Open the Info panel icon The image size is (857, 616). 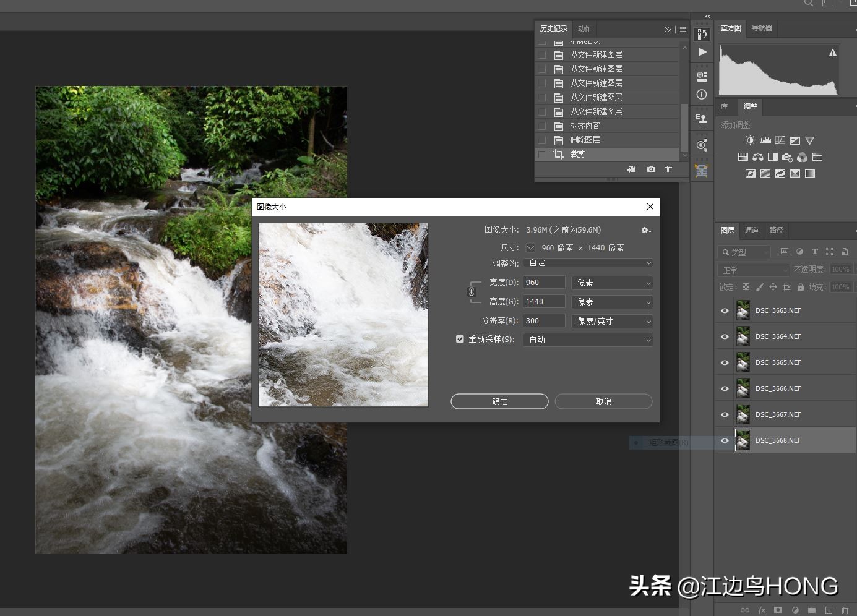click(x=702, y=95)
